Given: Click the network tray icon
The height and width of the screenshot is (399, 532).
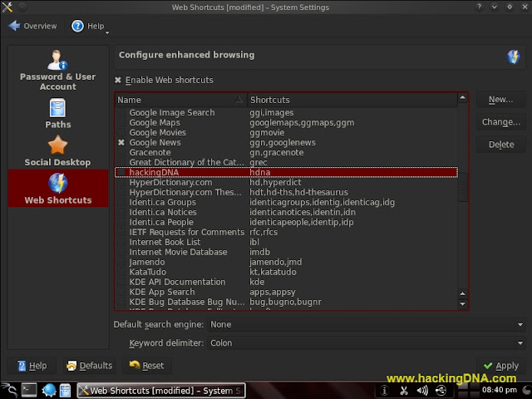Looking at the screenshot, I should (441, 391).
